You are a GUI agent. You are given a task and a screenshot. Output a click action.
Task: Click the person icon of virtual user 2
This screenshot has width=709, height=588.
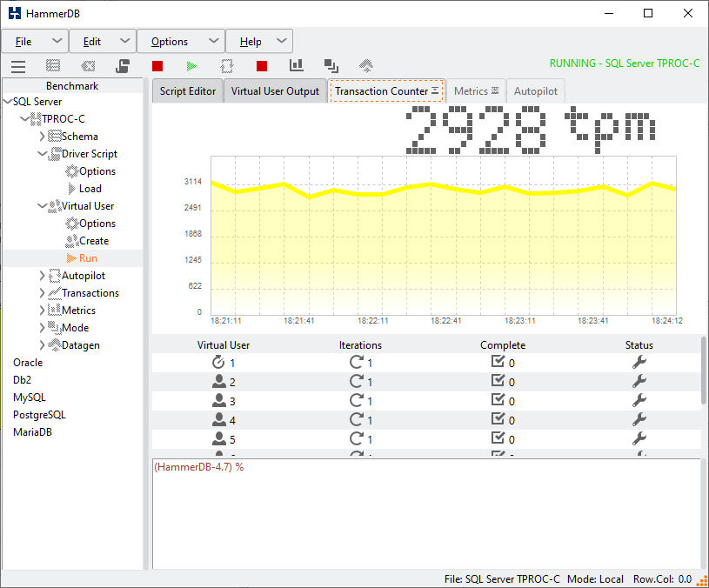point(219,382)
